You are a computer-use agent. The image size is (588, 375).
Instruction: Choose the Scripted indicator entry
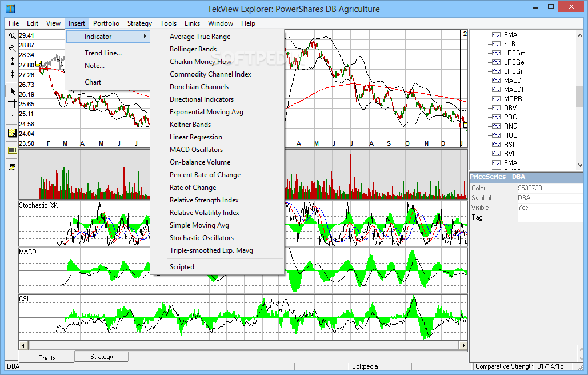217,267
